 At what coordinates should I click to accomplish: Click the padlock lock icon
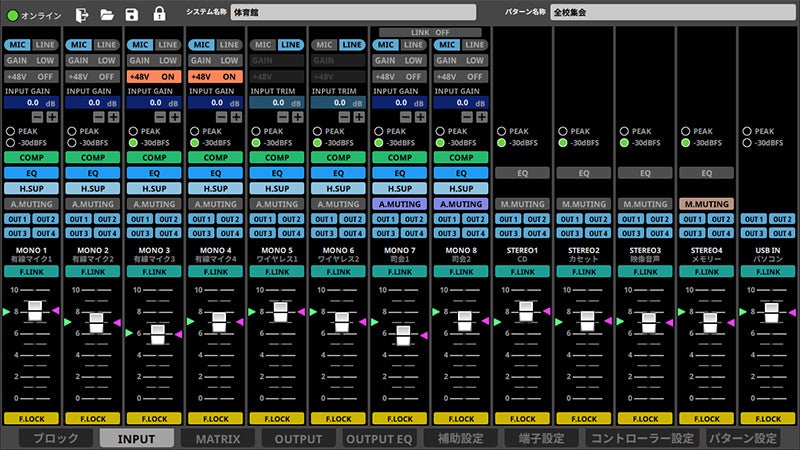point(158,14)
